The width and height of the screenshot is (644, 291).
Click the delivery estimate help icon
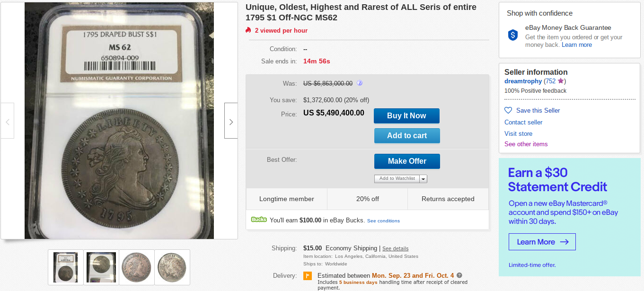(x=459, y=275)
